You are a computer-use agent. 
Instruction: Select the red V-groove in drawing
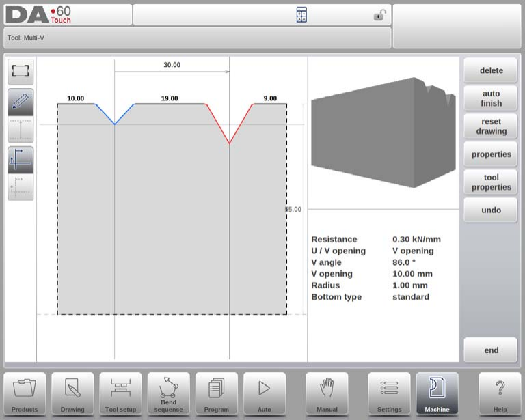(x=230, y=124)
